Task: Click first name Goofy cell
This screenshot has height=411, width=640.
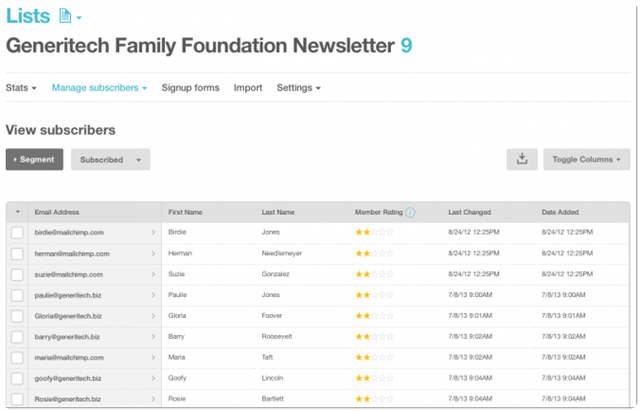Action: coord(177,378)
